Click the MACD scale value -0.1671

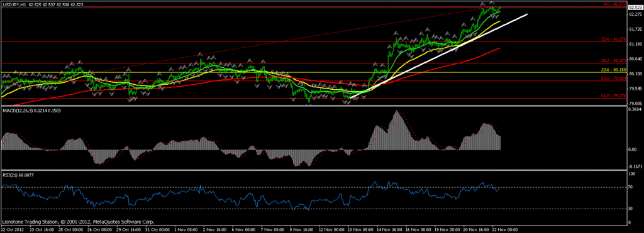635,166
